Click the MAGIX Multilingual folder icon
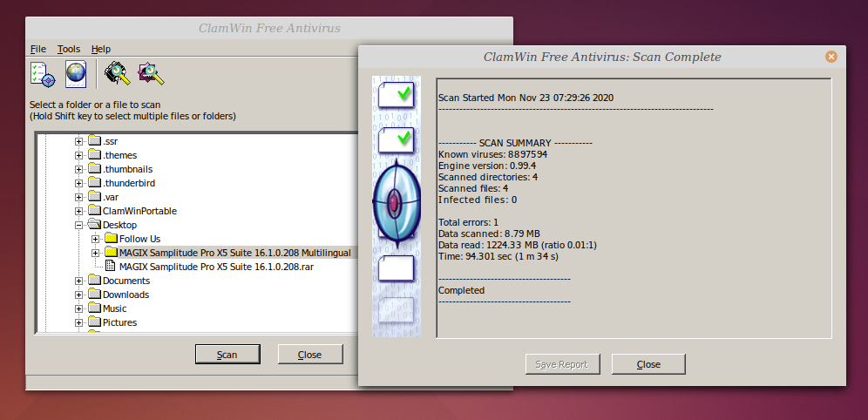Screen dimensions: 868x420 click(112, 253)
